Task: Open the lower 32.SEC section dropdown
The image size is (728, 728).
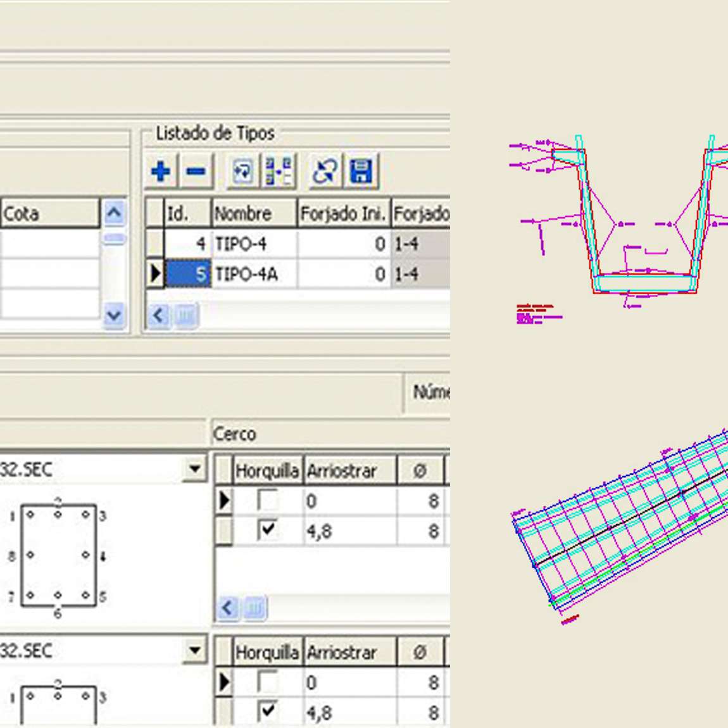Action: point(195,651)
